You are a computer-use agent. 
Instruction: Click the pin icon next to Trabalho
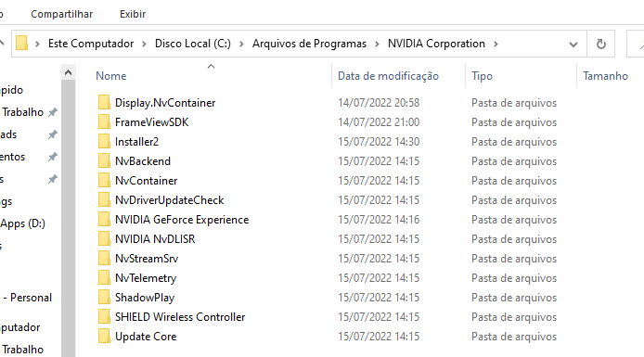click(x=53, y=112)
